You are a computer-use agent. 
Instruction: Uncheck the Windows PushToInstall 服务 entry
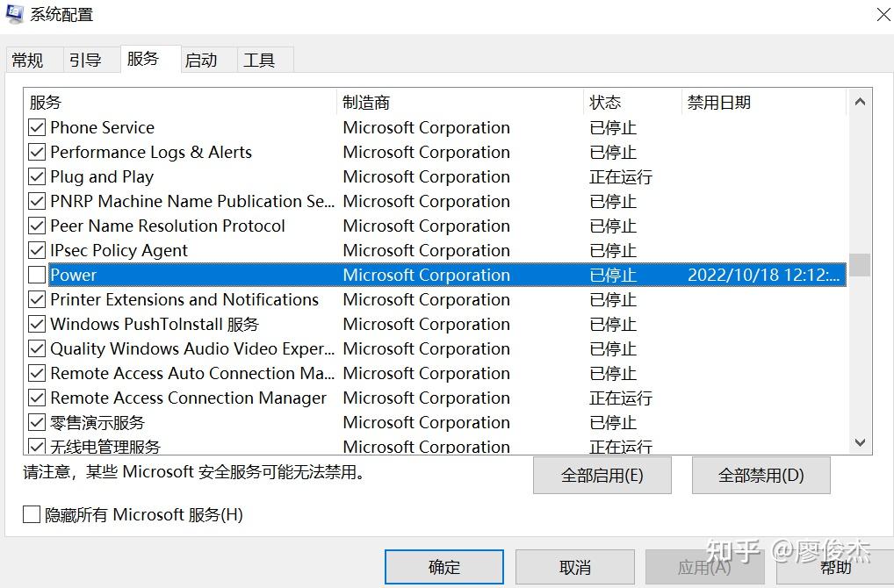tap(35, 324)
